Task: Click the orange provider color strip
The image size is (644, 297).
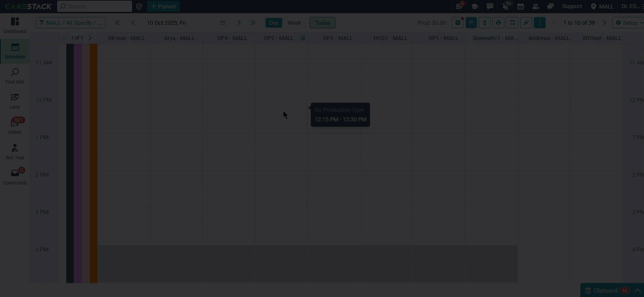Action: click(94, 163)
